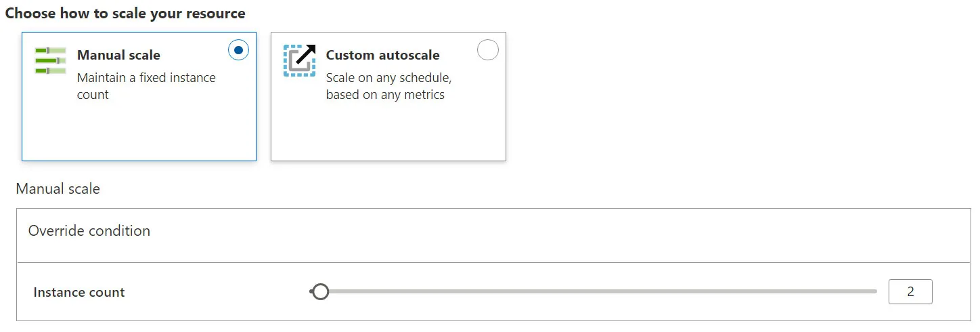Click "Choose how to scale your resource" heading
This screenshot has height=332, width=980.
[x=125, y=14]
